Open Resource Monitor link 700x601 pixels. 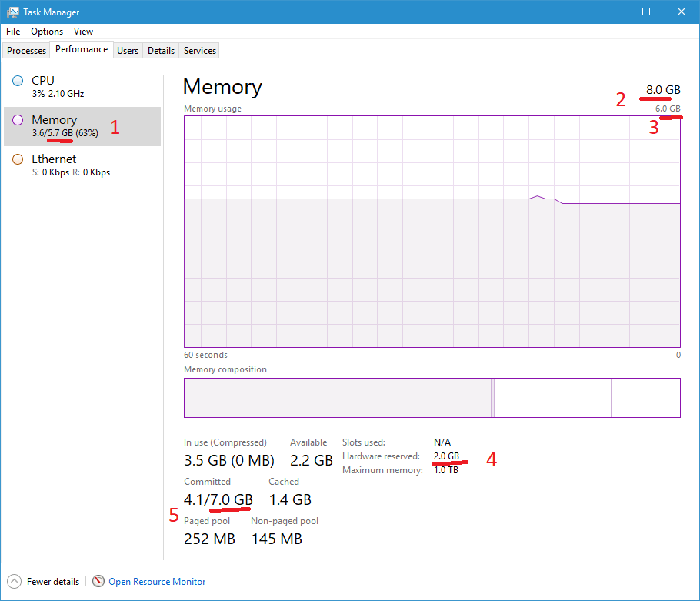click(156, 581)
